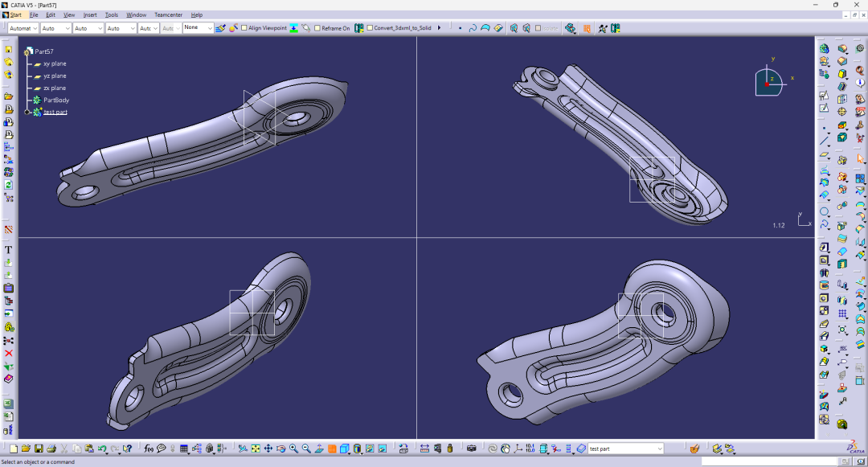868x467 pixels.
Task: Click the Zoom In magnifier icon
Action: [294, 449]
